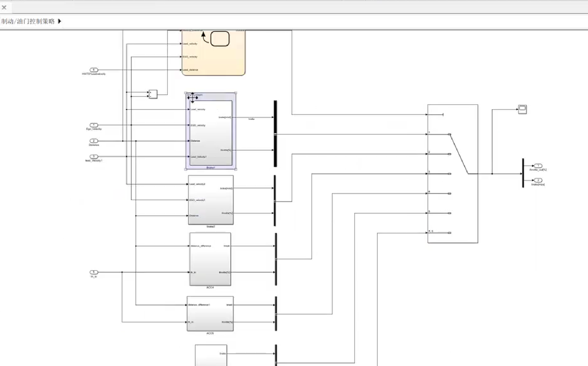This screenshot has width=588, height=366.
Task: Click the Scope block icon
Action: (522, 109)
